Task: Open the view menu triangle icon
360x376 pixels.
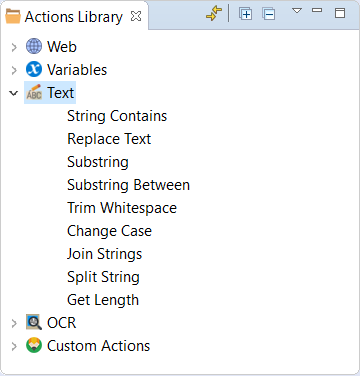Action: coord(297,11)
